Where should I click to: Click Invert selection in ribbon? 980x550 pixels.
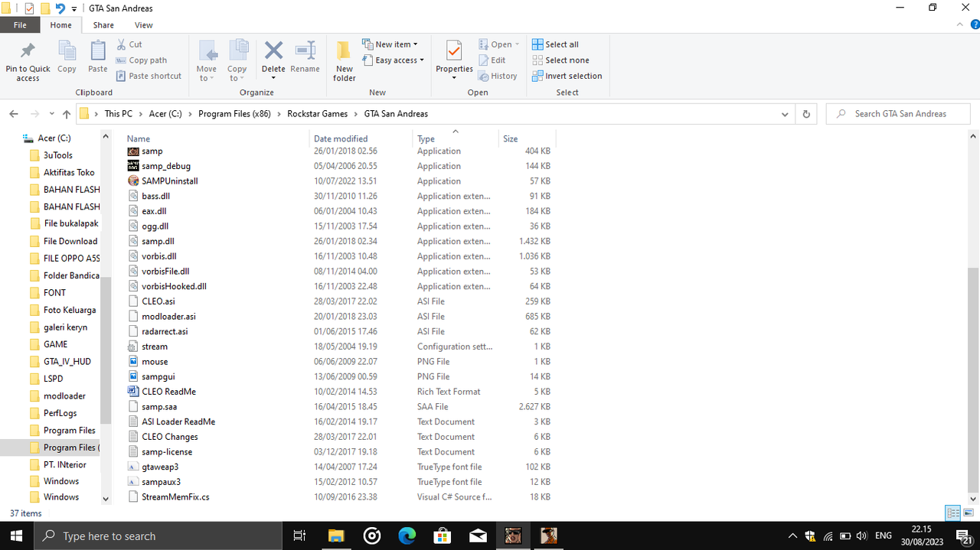pos(567,76)
